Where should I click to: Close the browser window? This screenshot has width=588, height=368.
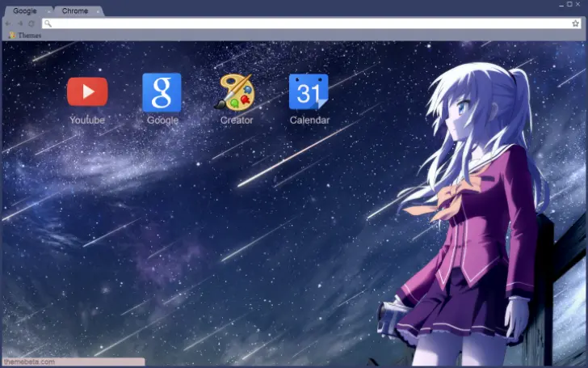click(x=579, y=5)
